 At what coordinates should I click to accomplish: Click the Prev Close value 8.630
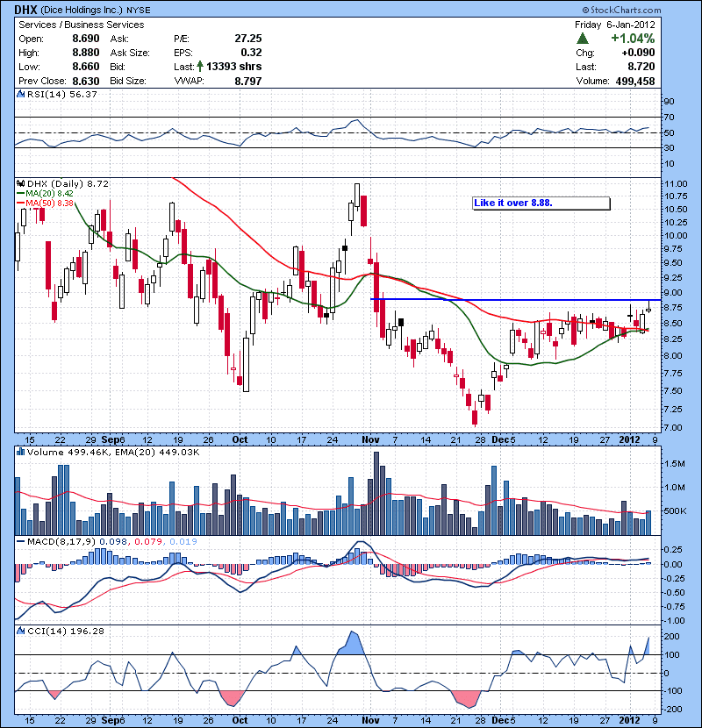point(85,81)
